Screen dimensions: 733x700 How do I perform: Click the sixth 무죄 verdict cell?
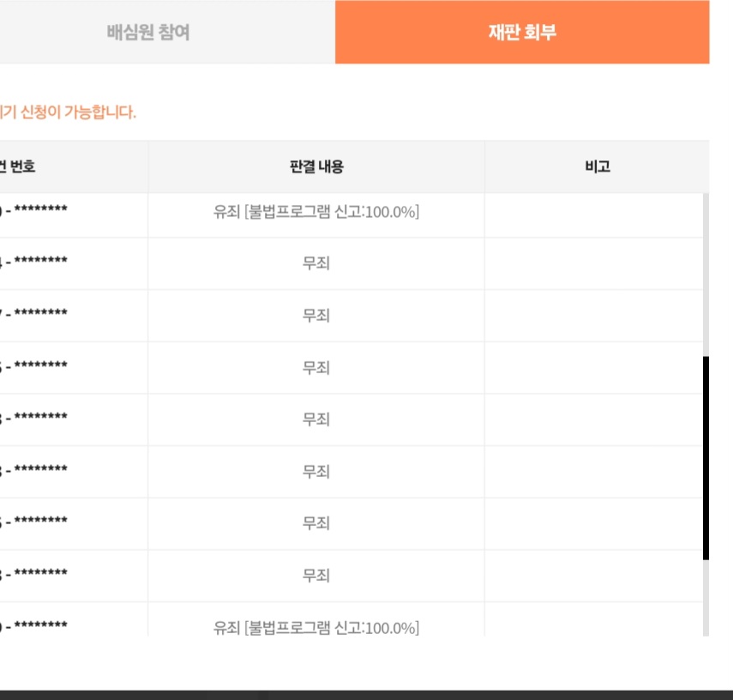pyautogui.click(x=316, y=523)
